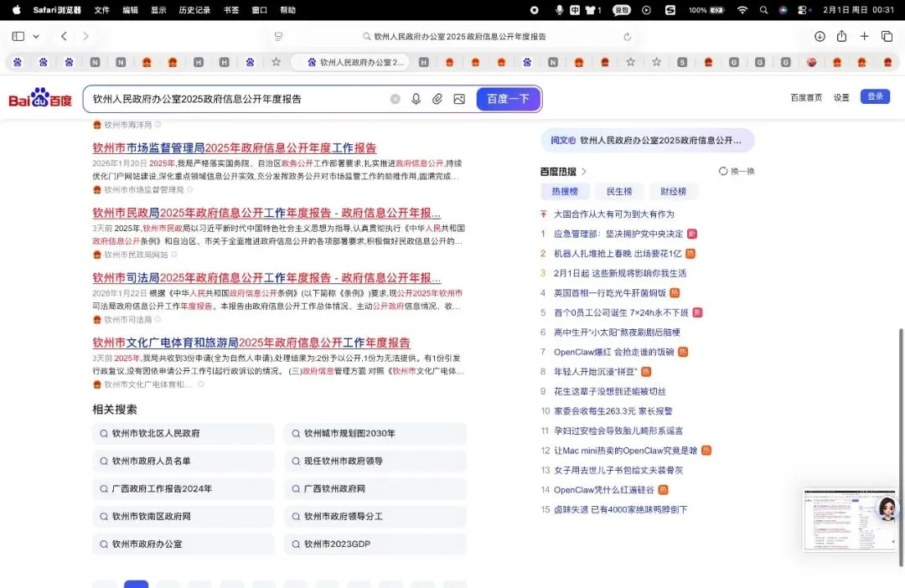This screenshot has width=905, height=588.
Task: Open hot topic 大国合作从大有可为到大有作为
Action: [613, 214]
